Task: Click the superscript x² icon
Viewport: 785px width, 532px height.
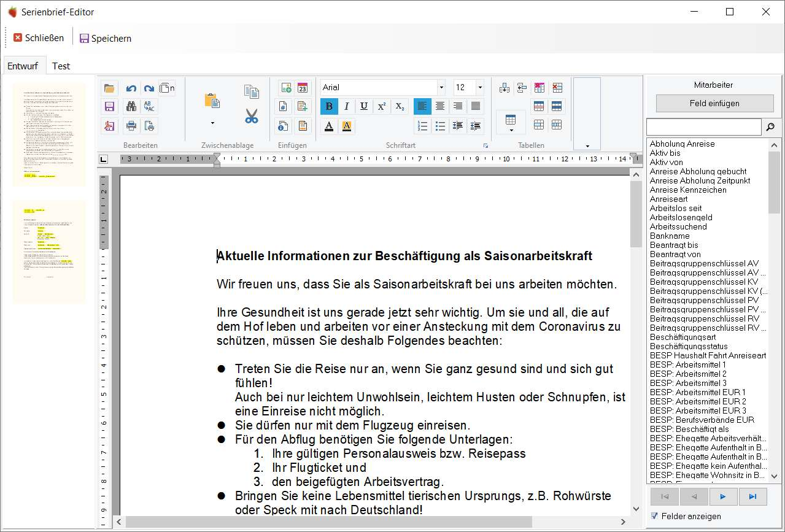Action: (x=382, y=106)
